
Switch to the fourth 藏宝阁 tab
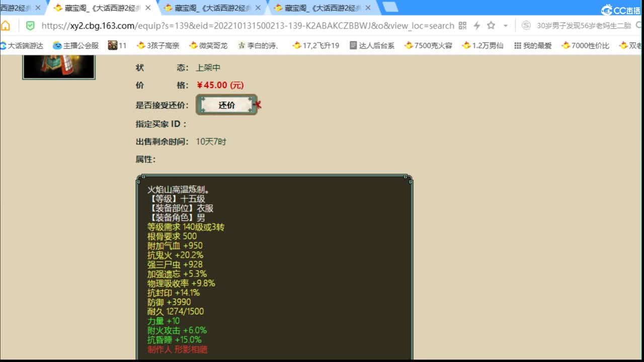323,8
